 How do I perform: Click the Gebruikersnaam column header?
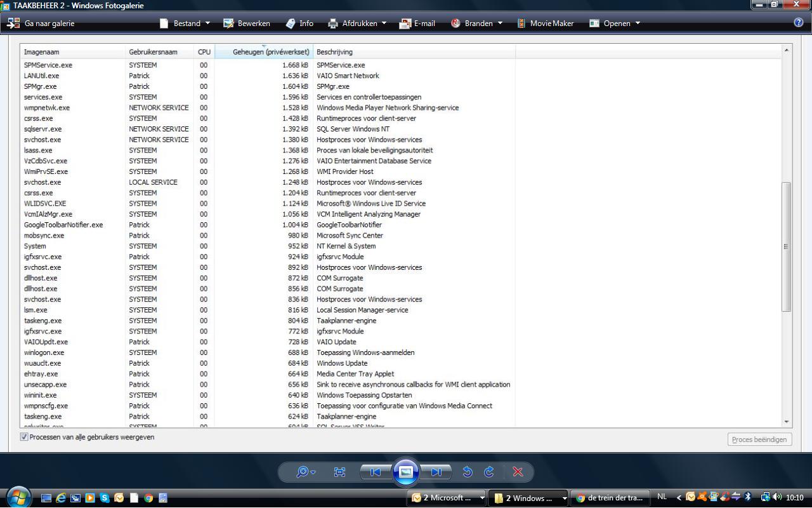click(x=159, y=52)
